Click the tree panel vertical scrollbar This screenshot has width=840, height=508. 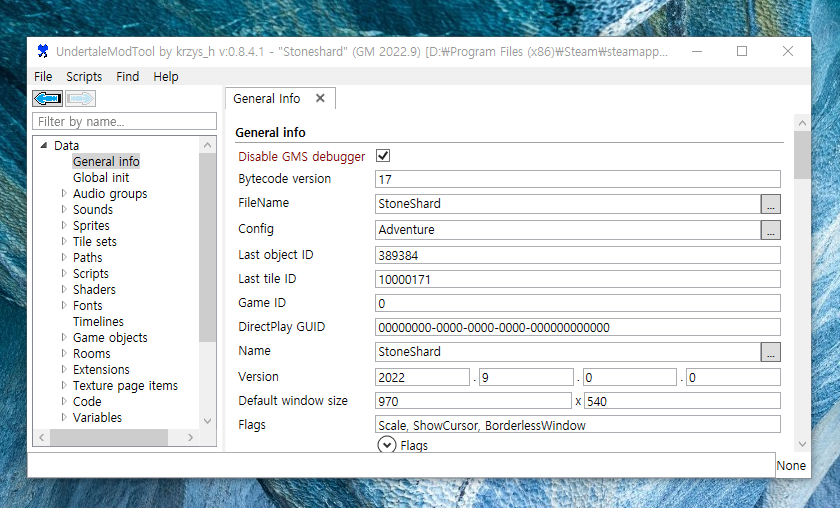208,250
